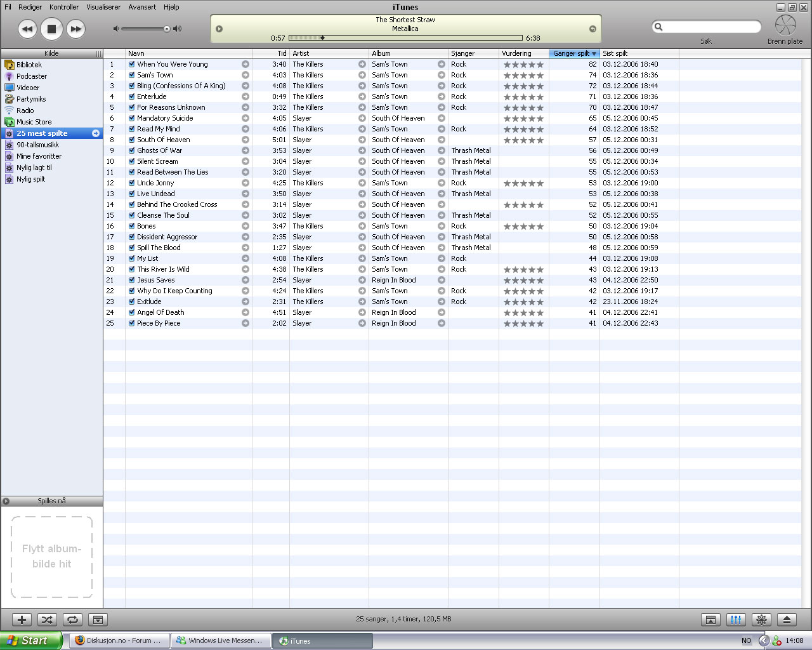
Task: Open the Kontroller menu
Action: coord(64,7)
